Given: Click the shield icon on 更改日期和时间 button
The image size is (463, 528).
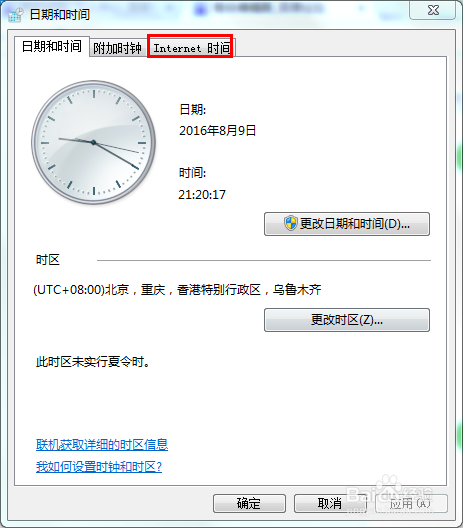Looking at the screenshot, I should 290,223.
